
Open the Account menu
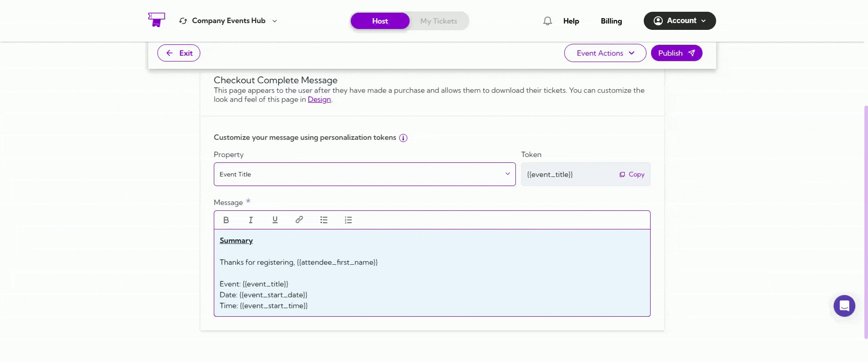pos(679,21)
